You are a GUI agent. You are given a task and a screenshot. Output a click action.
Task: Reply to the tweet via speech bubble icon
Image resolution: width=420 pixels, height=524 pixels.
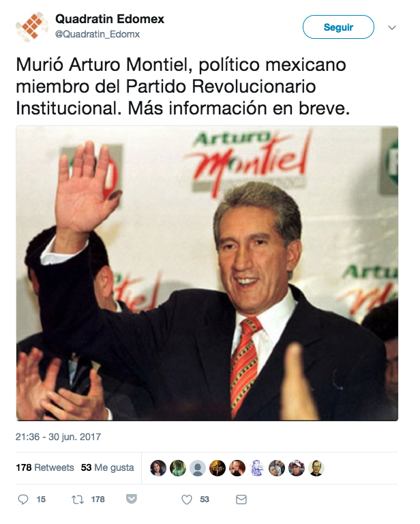(x=23, y=499)
